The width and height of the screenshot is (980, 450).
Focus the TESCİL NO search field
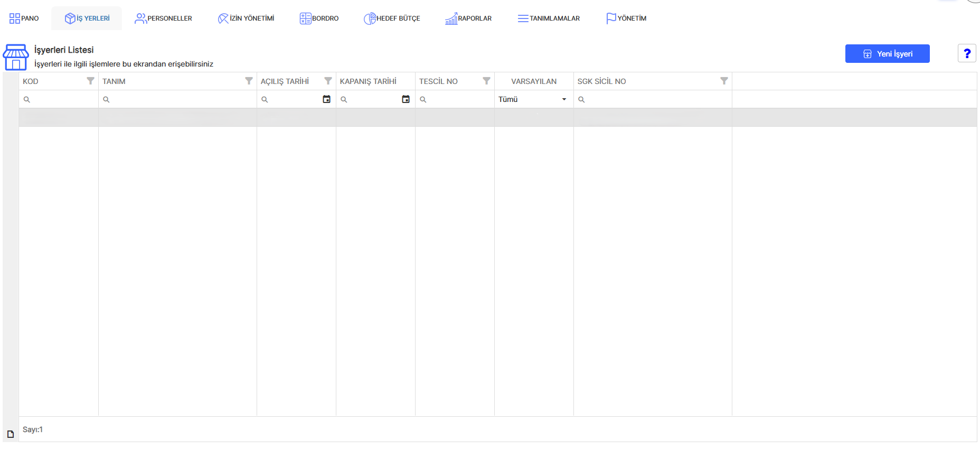coord(455,99)
